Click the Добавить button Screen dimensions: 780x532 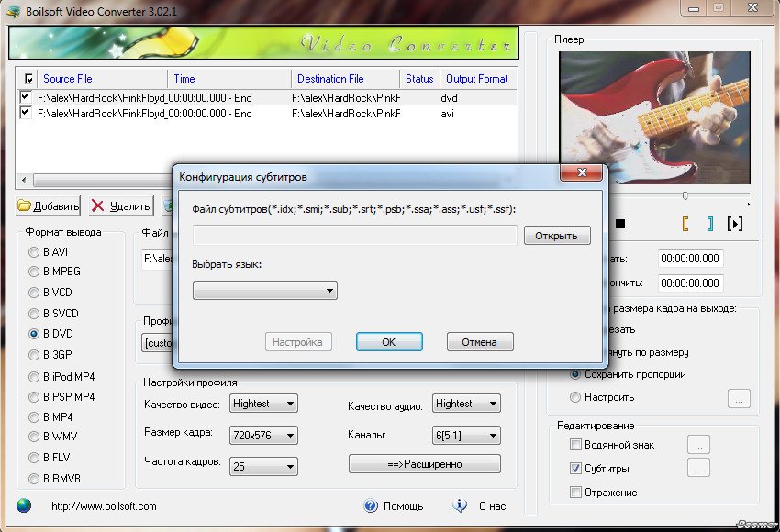click(49, 205)
